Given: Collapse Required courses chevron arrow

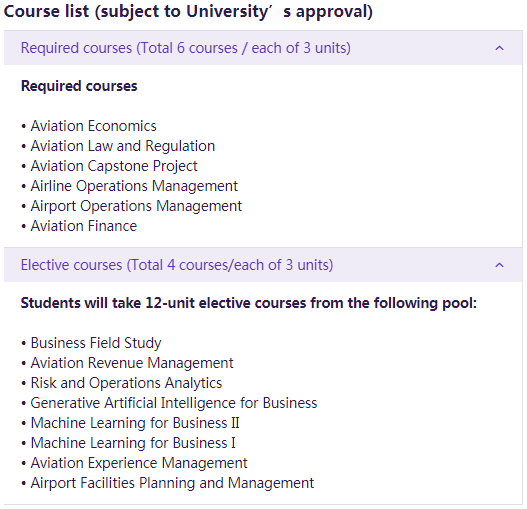Looking at the screenshot, I should pos(499,48).
